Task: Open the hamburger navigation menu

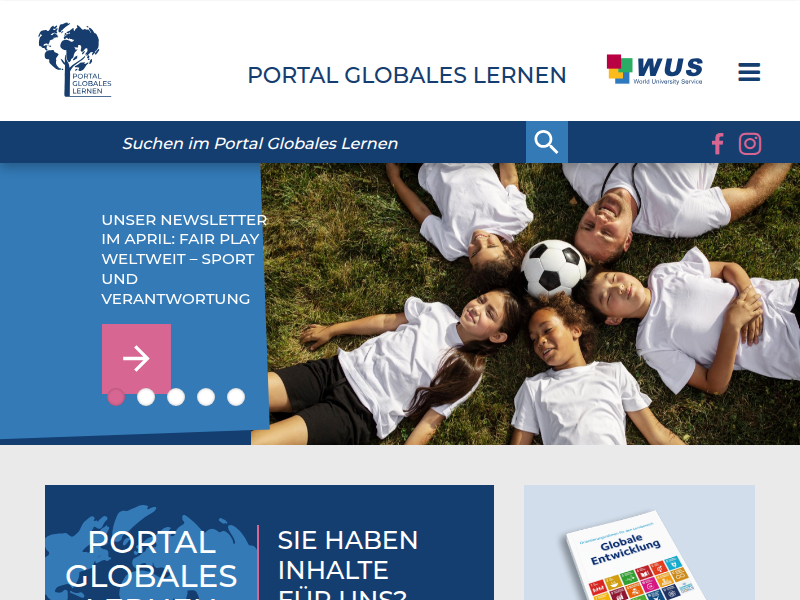Action: pyautogui.click(x=749, y=71)
